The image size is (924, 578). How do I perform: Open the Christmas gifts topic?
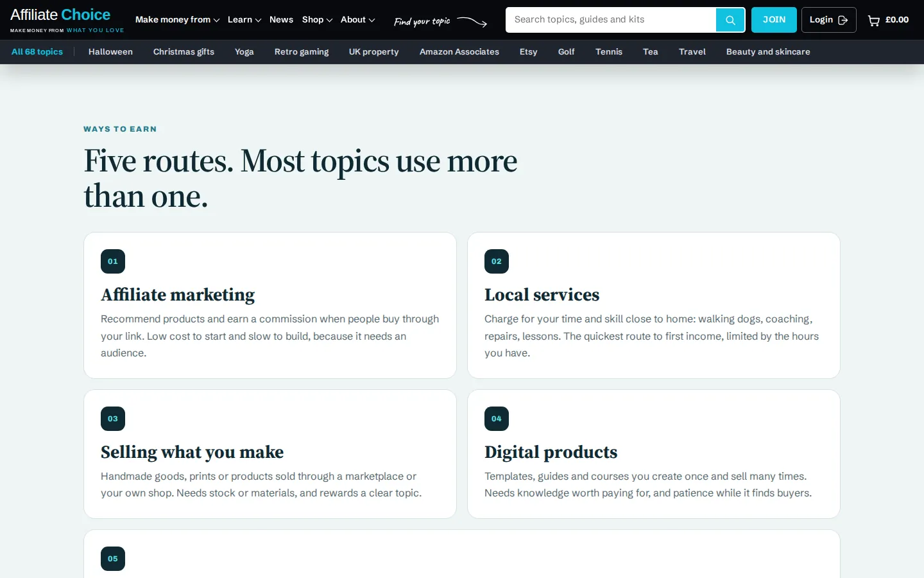(184, 52)
